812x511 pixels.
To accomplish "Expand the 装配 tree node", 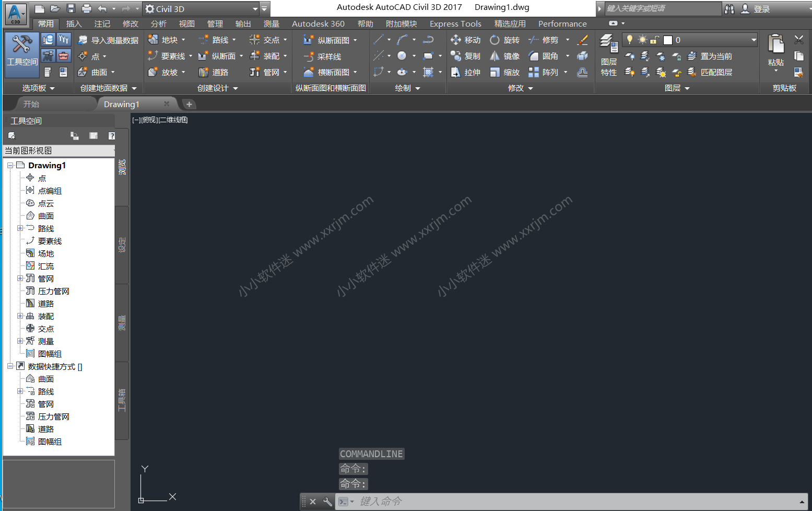I will pos(20,316).
